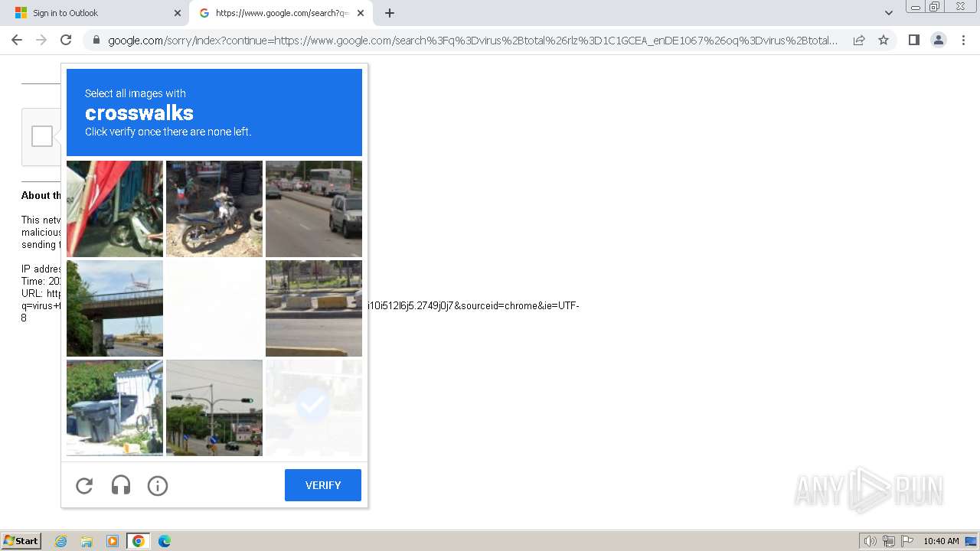The image size is (980, 551).
Task: Open Microsoft Edge from taskbar
Action: pyautogui.click(x=165, y=541)
